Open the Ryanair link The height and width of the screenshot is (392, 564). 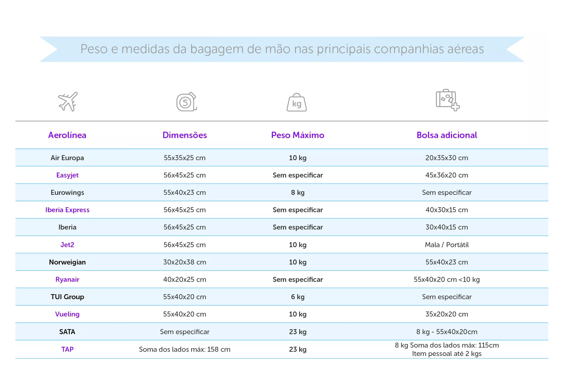[x=67, y=280]
